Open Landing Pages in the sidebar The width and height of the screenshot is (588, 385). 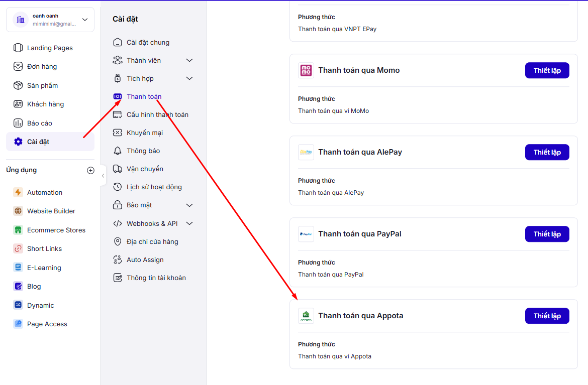(x=50, y=48)
